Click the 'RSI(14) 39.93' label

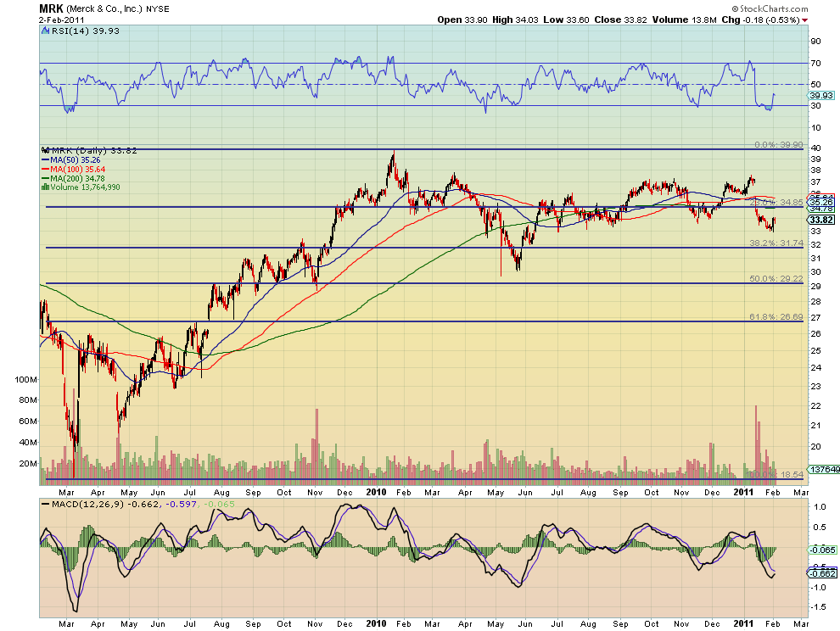85,31
